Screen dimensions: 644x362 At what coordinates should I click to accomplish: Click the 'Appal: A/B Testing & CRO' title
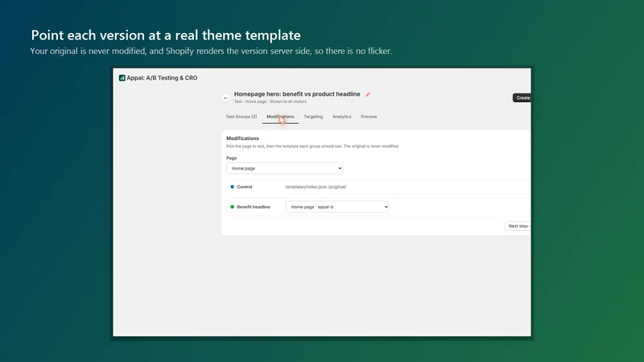pyautogui.click(x=162, y=78)
